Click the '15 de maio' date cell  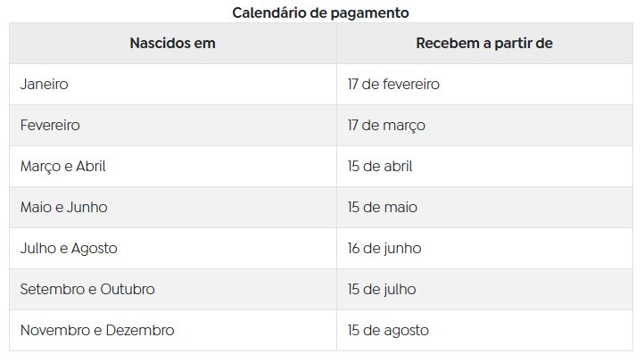click(382, 208)
